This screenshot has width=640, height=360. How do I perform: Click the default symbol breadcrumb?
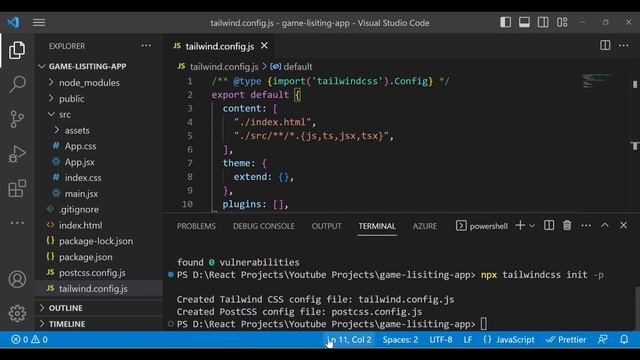(x=298, y=67)
